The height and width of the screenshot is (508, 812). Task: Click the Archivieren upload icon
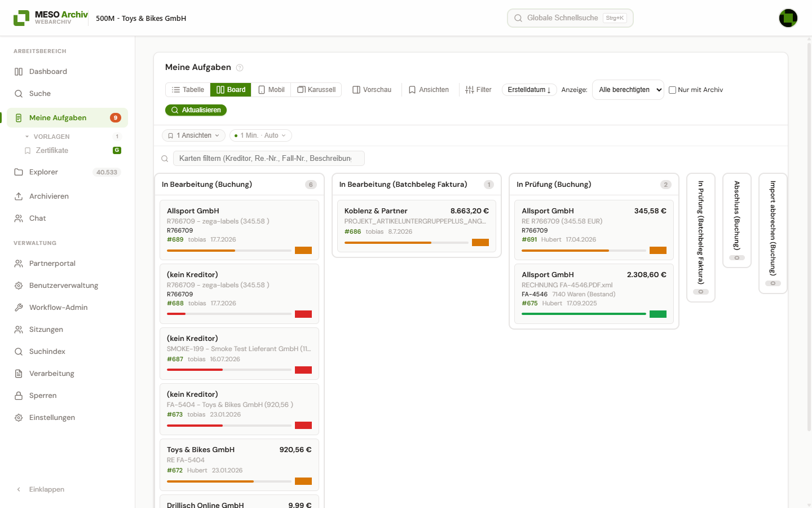19,196
